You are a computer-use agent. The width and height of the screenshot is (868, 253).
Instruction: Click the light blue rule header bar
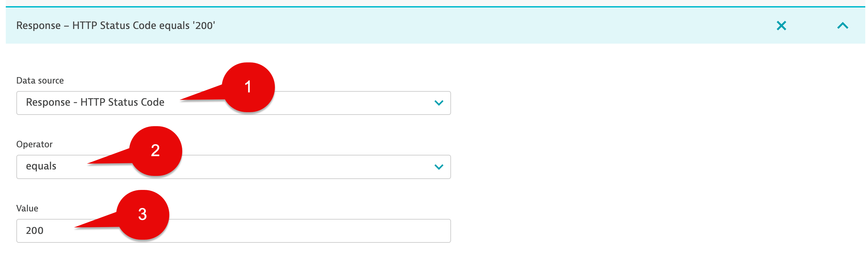tap(435, 26)
